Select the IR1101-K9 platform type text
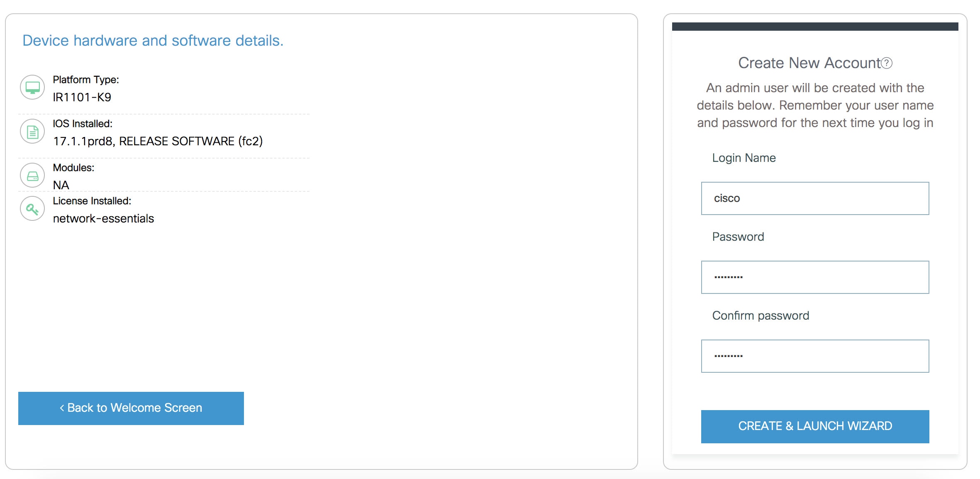Screen dimensions: 980x479 point(82,97)
